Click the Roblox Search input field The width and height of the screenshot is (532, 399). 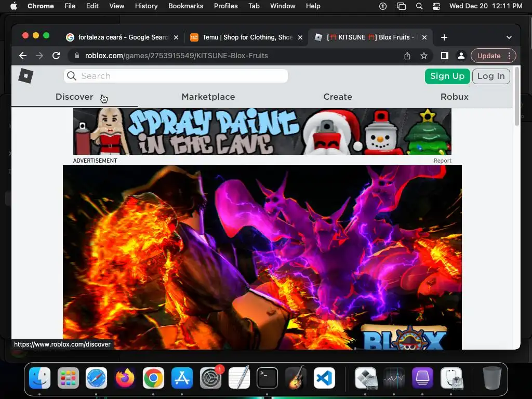[176, 76]
